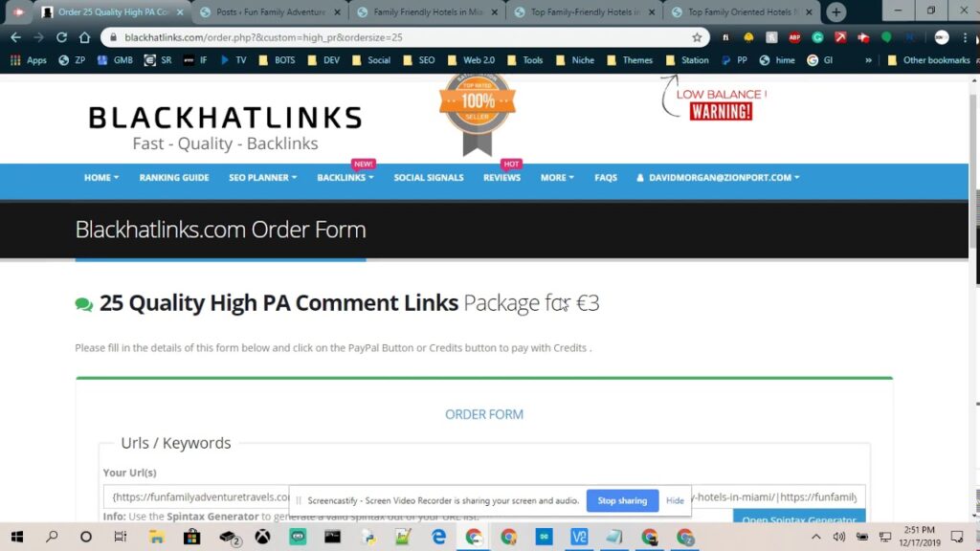Open the AdBlock Plus extension icon
Screen dimensions: 980x551
tap(794, 37)
